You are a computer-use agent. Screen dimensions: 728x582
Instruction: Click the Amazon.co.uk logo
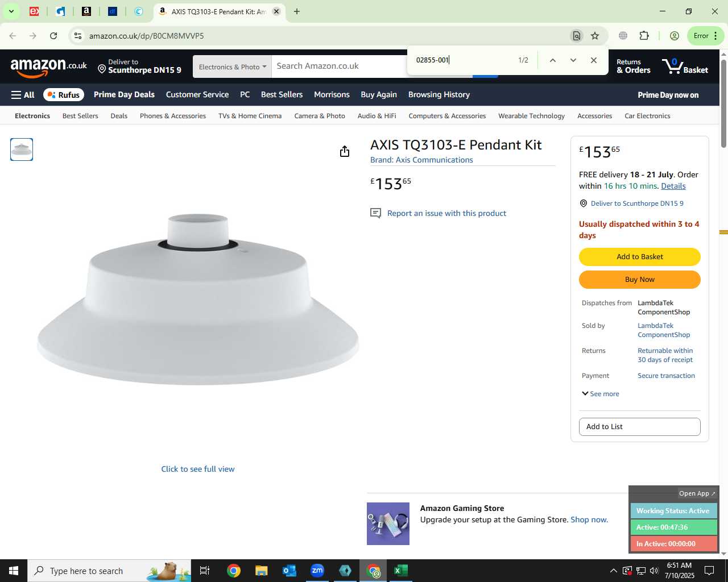(49, 67)
